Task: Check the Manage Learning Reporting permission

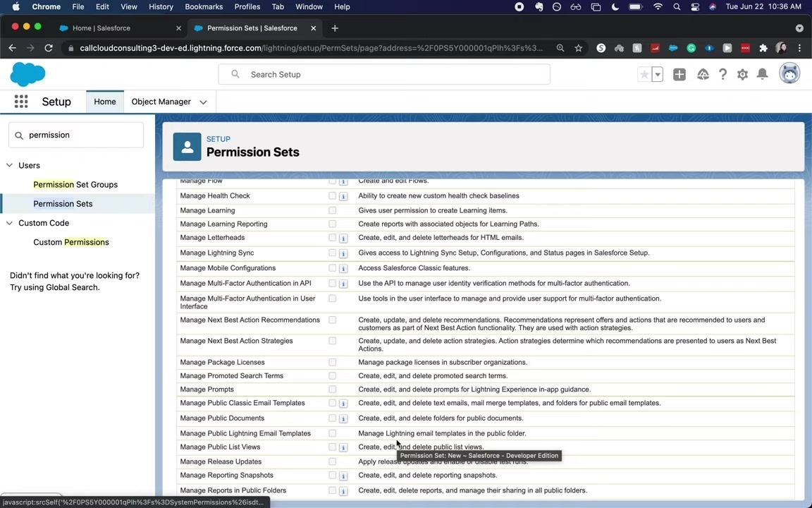Action: click(333, 224)
